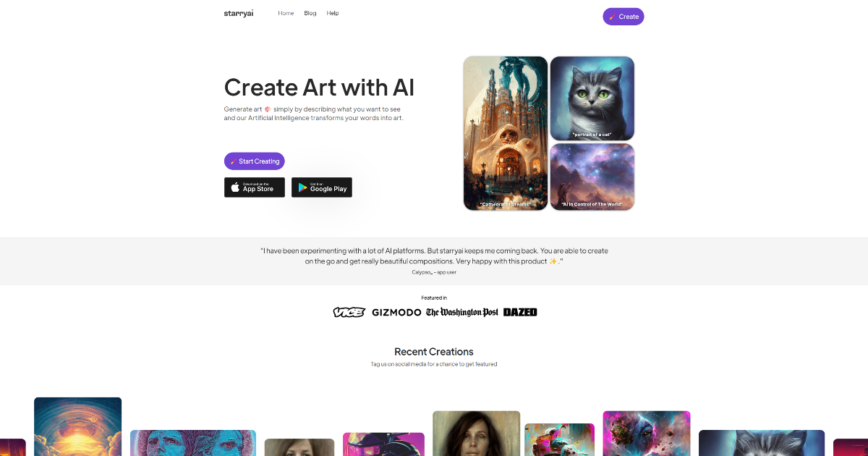Open the blue-faced men recent creation
The image size is (868, 456).
[x=193, y=443]
